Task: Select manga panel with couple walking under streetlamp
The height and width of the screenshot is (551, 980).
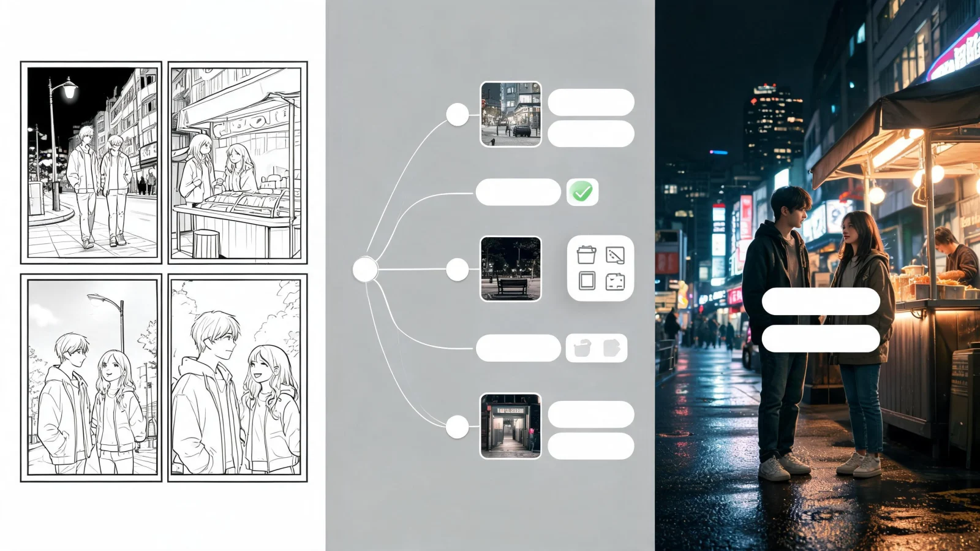Action: pos(91,162)
